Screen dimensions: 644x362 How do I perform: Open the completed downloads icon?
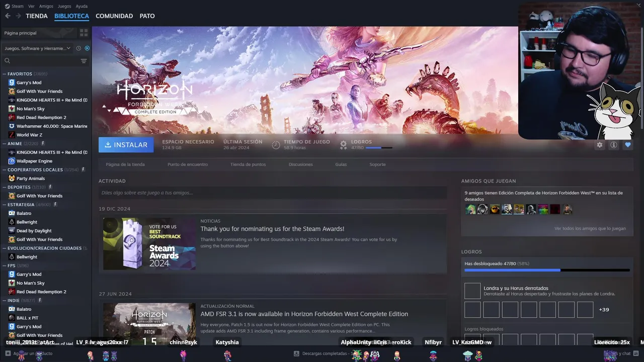coord(296,353)
